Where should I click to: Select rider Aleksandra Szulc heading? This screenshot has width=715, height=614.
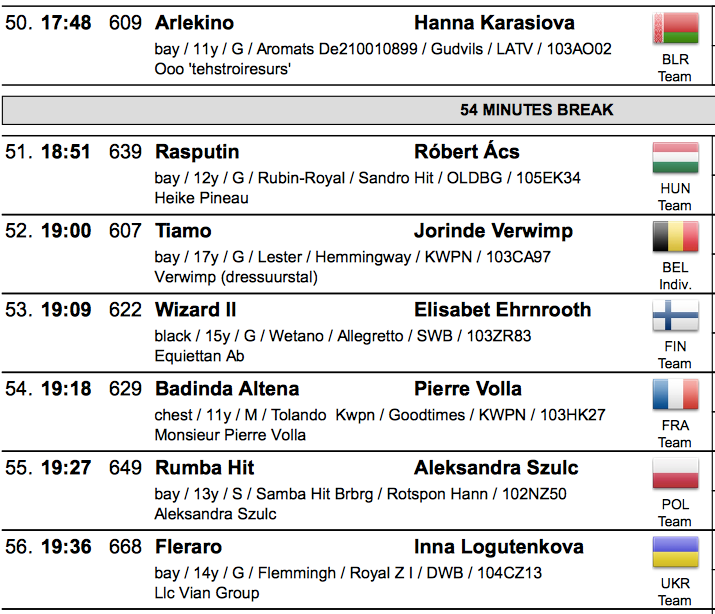coord(496,468)
